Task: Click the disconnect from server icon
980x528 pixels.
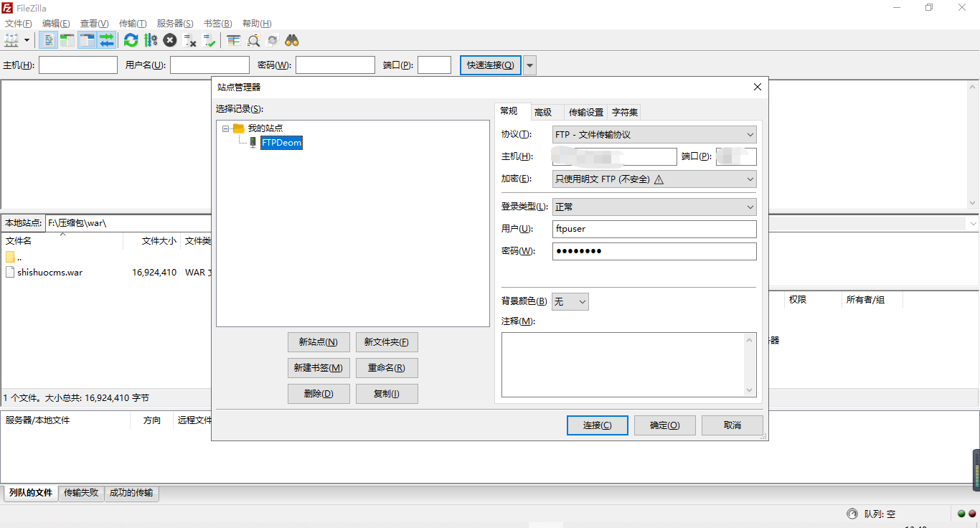Action: point(190,40)
